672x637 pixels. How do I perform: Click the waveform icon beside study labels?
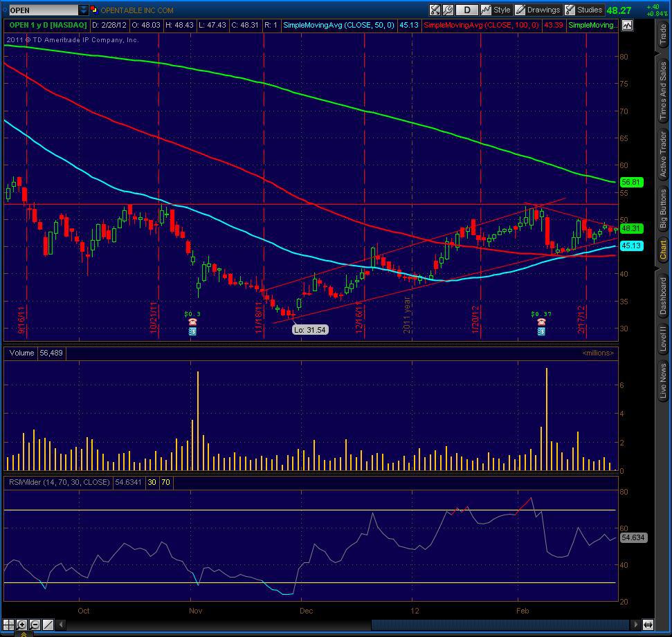tap(627, 26)
